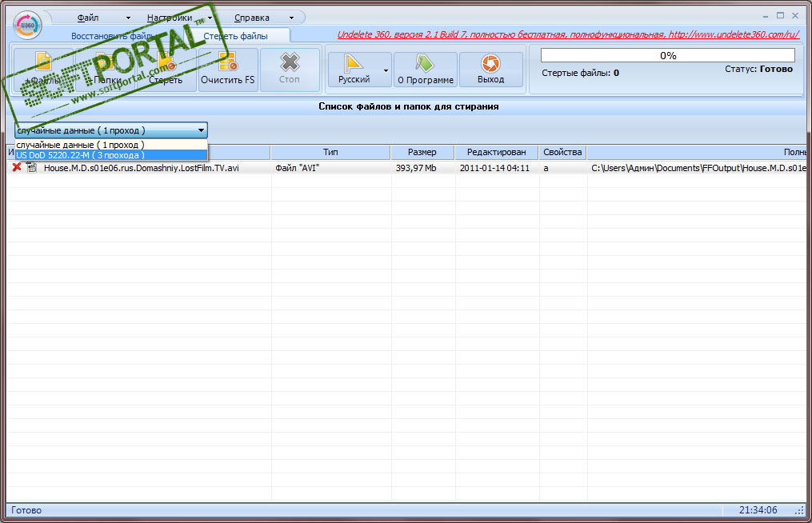Select the House.M.D.s01e06.rus.Domashniy.LostFilm.TV.avi file name
The image size is (812, 523).
(x=142, y=168)
